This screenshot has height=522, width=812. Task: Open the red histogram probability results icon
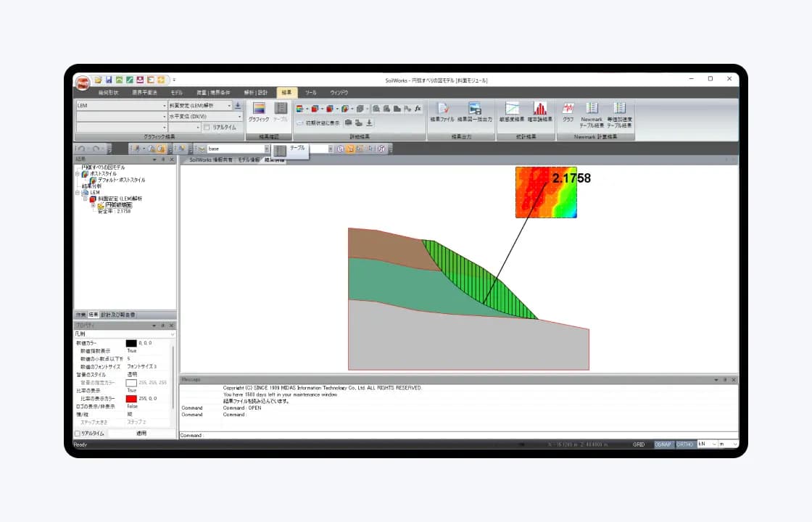click(539, 112)
